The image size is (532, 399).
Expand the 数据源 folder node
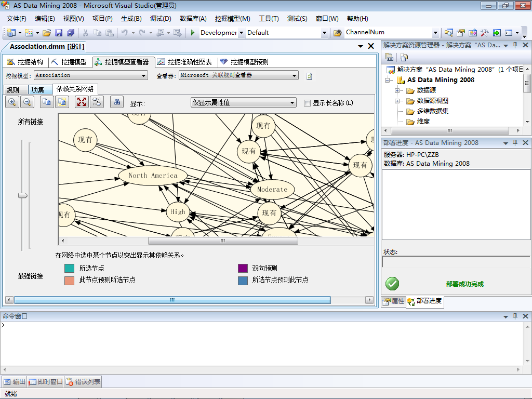point(397,90)
